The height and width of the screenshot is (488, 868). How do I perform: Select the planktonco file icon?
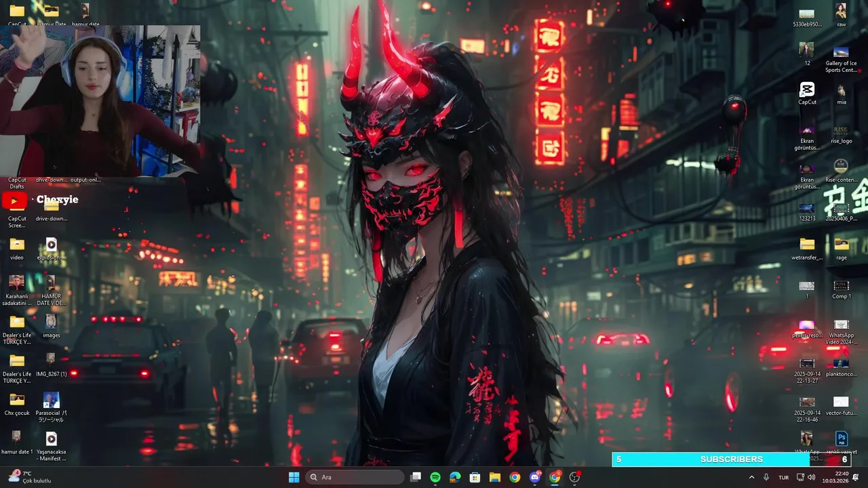coord(841,367)
